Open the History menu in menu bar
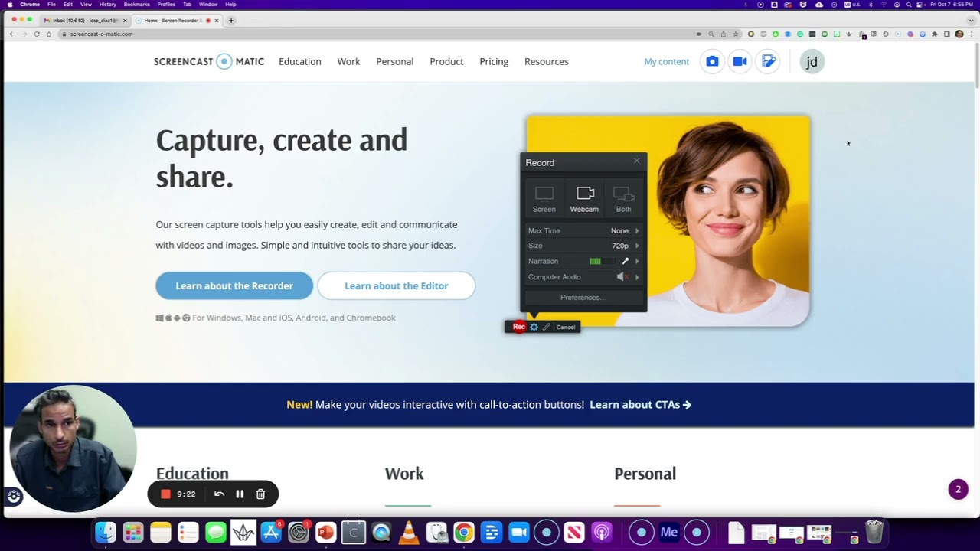The image size is (980, 551). [108, 5]
